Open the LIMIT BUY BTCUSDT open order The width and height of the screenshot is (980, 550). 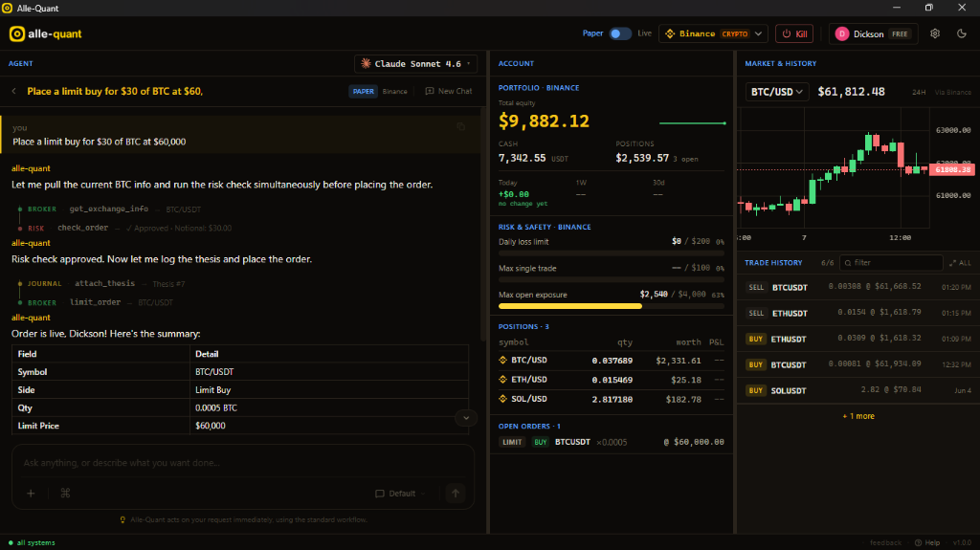click(612, 442)
